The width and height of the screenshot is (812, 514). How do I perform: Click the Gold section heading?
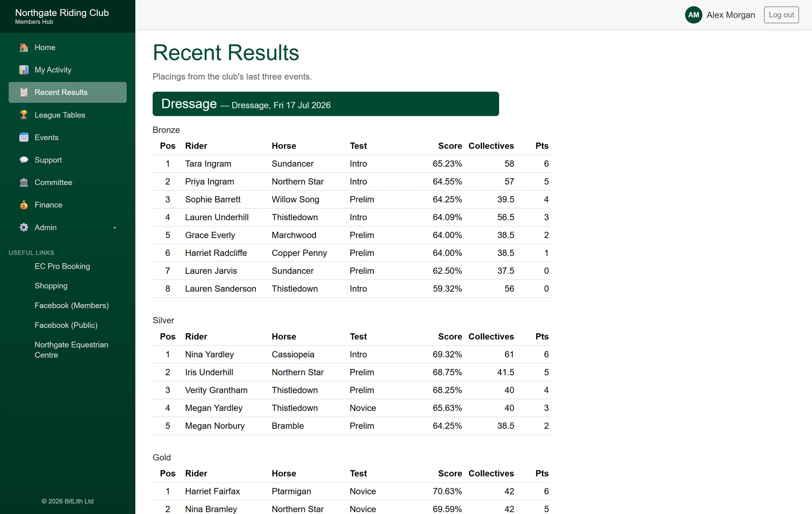pos(162,458)
